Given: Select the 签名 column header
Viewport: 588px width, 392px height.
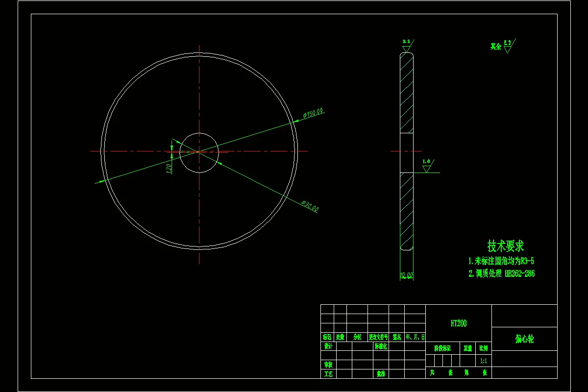Looking at the screenshot, I should [x=397, y=337].
